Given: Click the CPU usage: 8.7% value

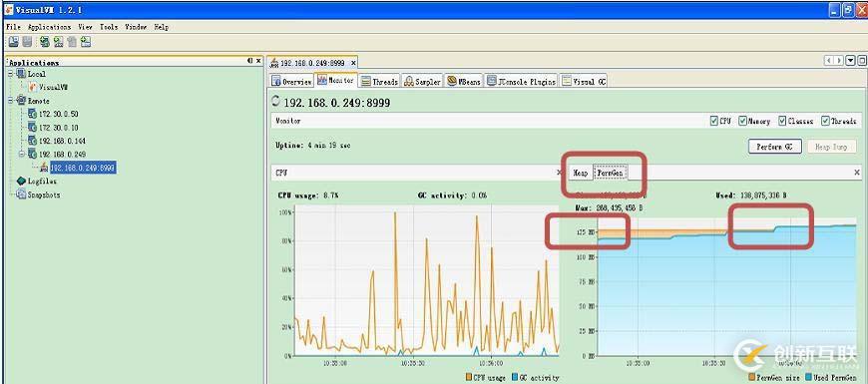Looking at the screenshot, I should coord(307,195).
